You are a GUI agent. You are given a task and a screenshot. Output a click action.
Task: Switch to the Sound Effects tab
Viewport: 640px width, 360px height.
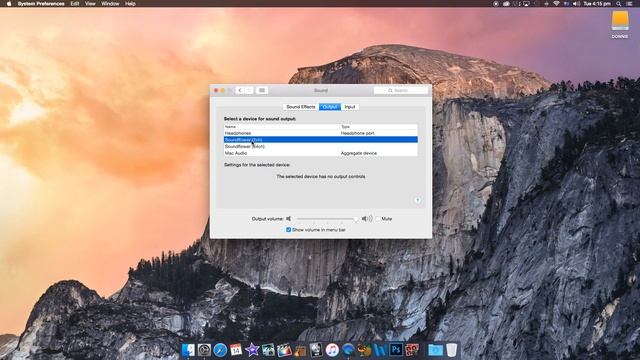[x=301, y=107]
